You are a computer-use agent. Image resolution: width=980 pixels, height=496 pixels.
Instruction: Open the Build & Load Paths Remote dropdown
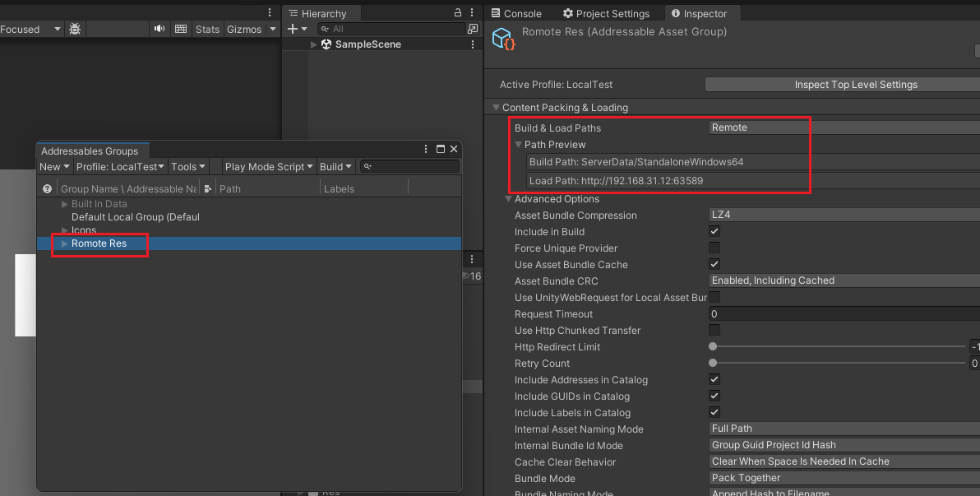click(x=844, y=127)
